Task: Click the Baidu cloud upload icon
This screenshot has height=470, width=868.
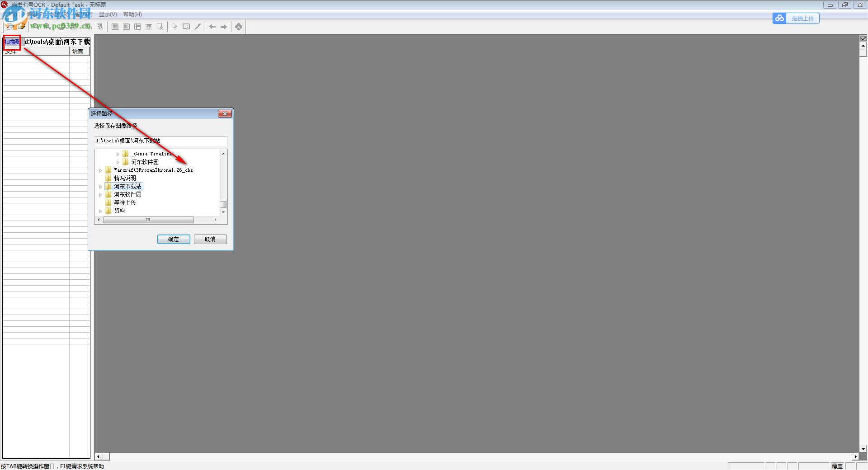Action: click(x=779, y=18)
